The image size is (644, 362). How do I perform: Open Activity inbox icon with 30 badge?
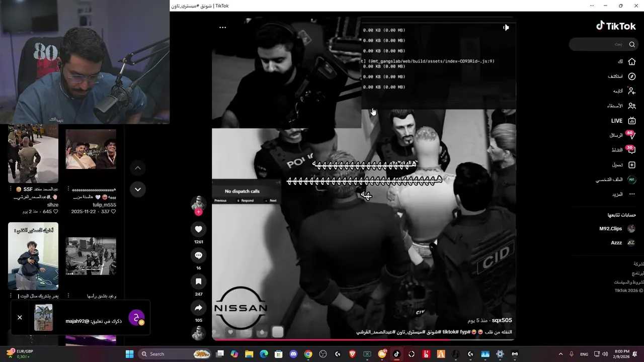coord(631,150)
